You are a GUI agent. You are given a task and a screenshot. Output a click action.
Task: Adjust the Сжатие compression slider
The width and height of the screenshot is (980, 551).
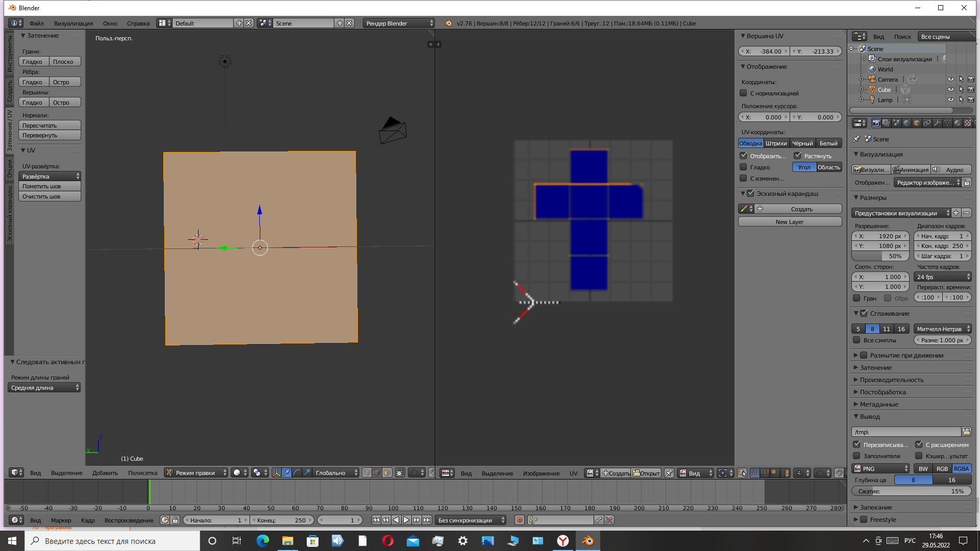pos(911,491)
